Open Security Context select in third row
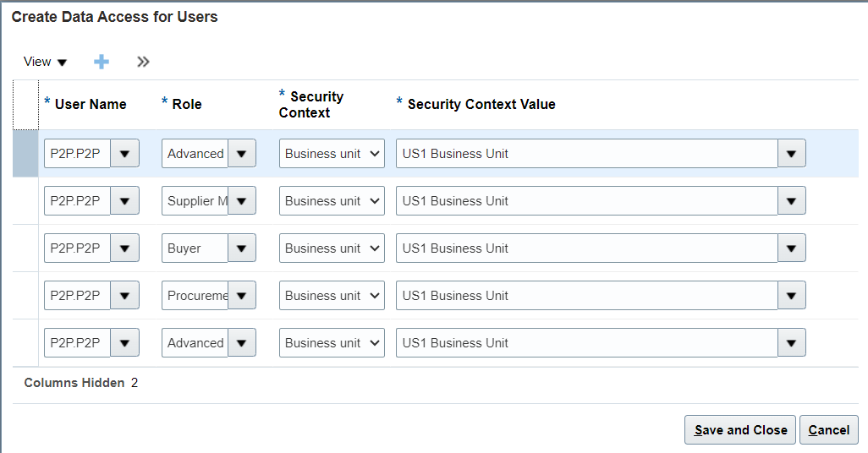The image size is (868, 453). 332,248
